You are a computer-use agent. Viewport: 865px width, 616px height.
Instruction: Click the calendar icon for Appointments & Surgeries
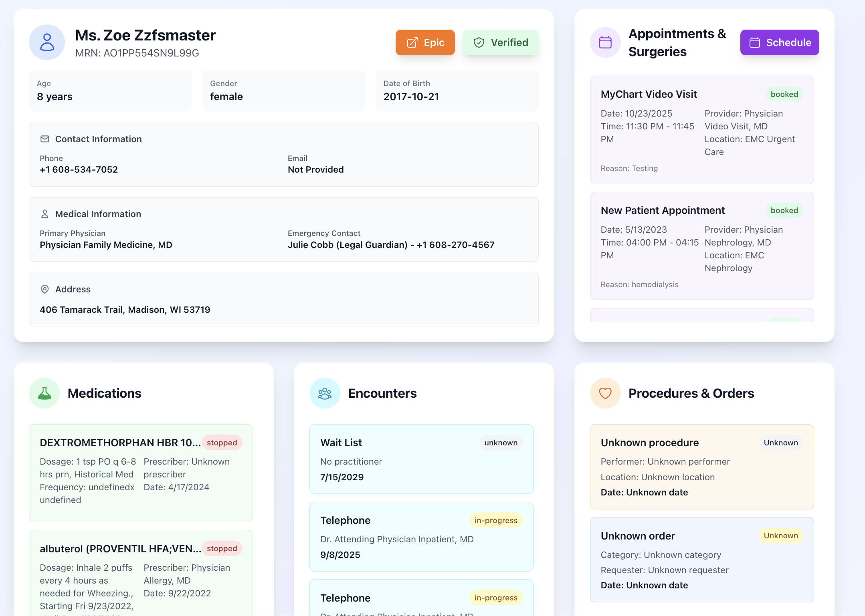pos(605,42)
